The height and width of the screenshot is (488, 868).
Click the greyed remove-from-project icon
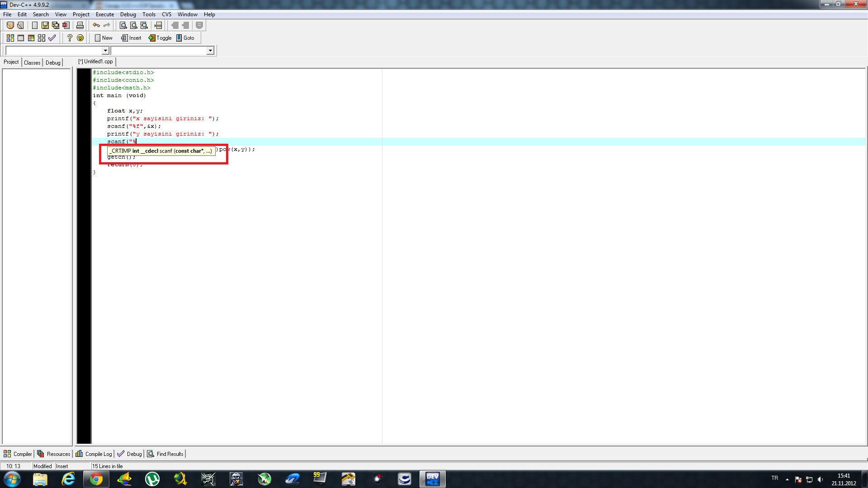coord(185,25)
